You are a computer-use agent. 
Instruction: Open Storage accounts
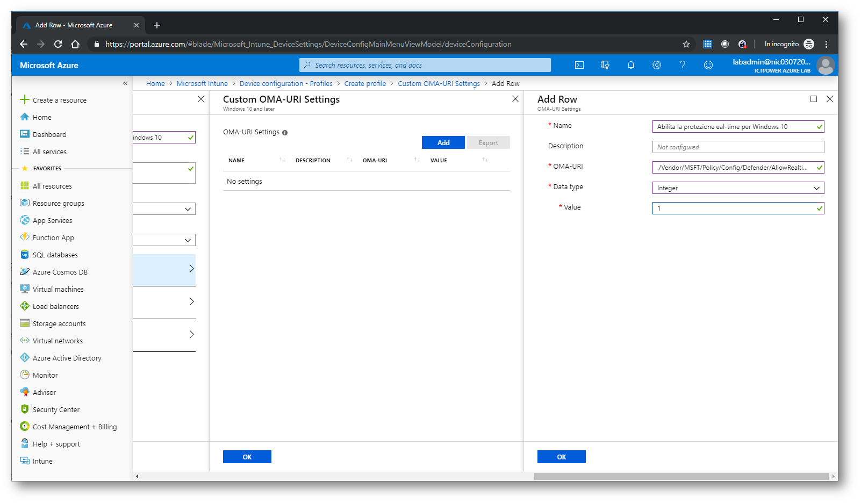coord(53,323)
